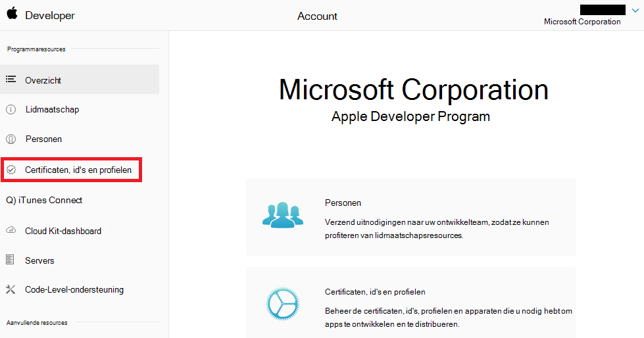This screenshot has height=338, width=644.
Task: Click the Certificaten checkmark badge icon
Action: (x=11, y=170)
